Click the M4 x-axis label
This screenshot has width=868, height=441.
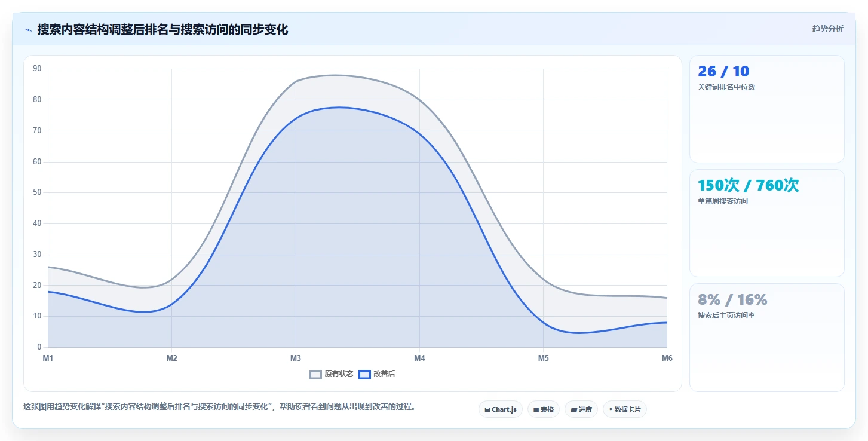tap(419, 358)
